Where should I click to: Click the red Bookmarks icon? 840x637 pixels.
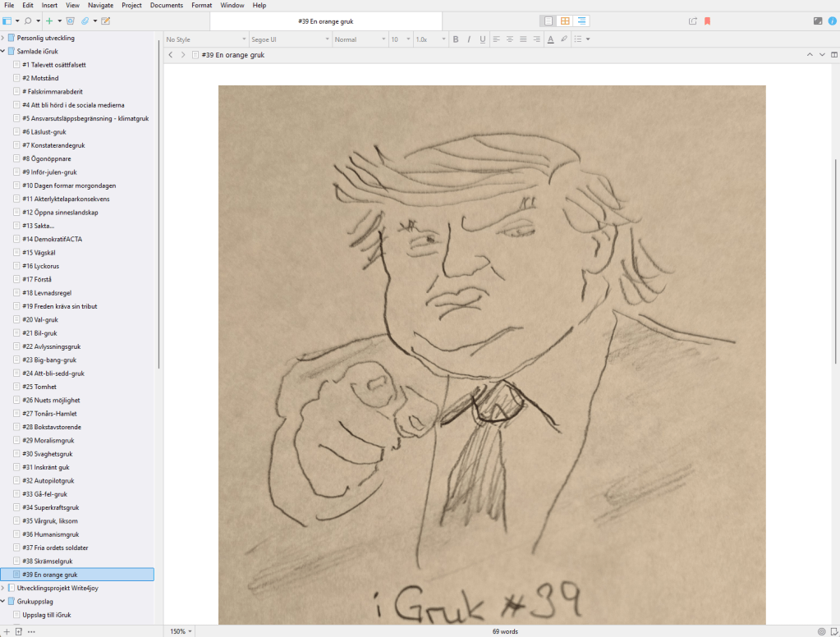tap(707, 21)
